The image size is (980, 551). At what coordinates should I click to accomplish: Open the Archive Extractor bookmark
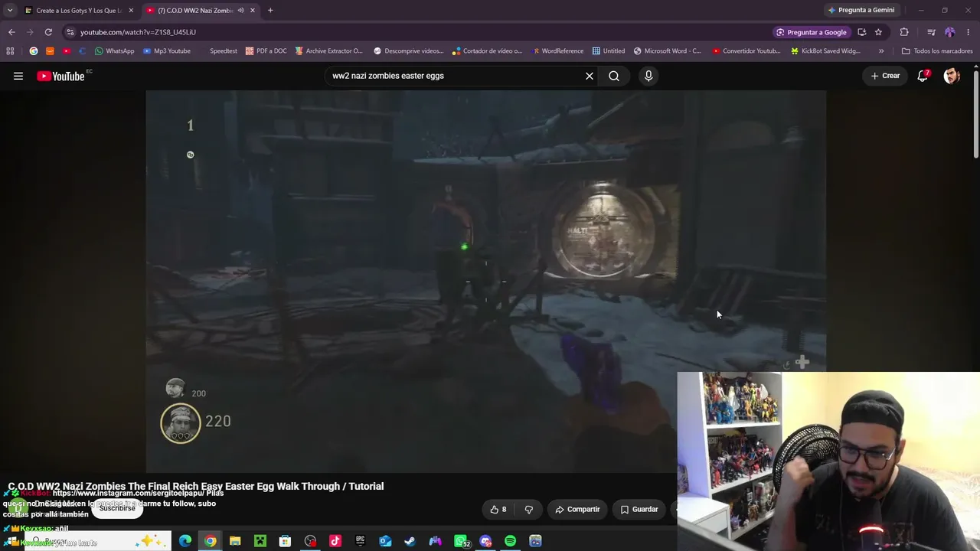(328, 51)
